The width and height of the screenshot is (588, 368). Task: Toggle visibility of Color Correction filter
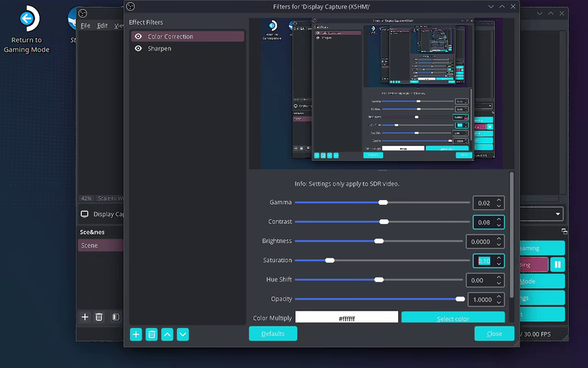click(139, 37)
